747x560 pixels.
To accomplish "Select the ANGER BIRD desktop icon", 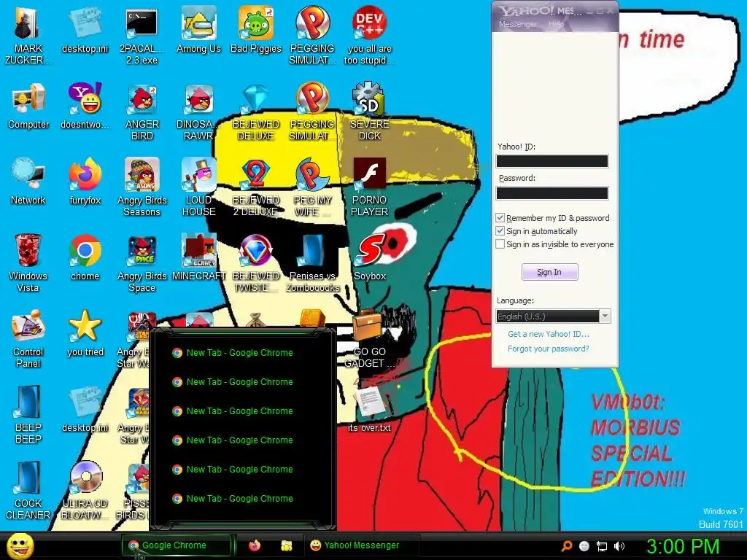I will (x=142, y=112).
